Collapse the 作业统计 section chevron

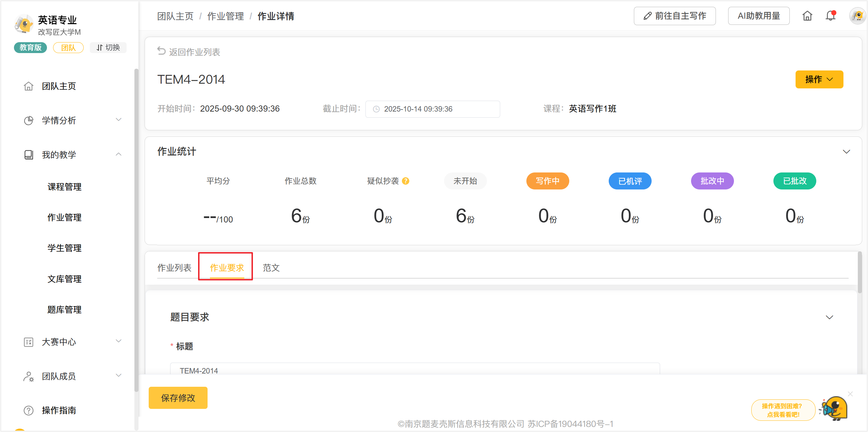pyautogui.click(x=846, y=152)
